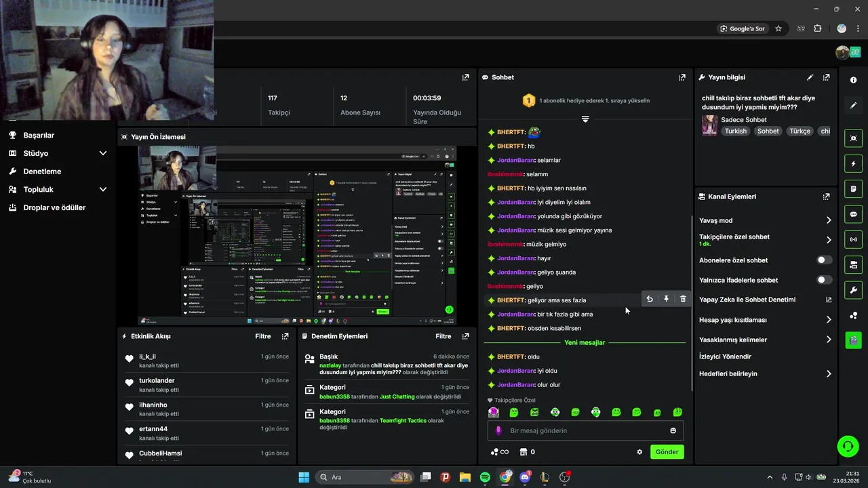868x488 pixels.
Task: Click the Bir mesaj gönderin input field
Action: [x=585, y=430]
